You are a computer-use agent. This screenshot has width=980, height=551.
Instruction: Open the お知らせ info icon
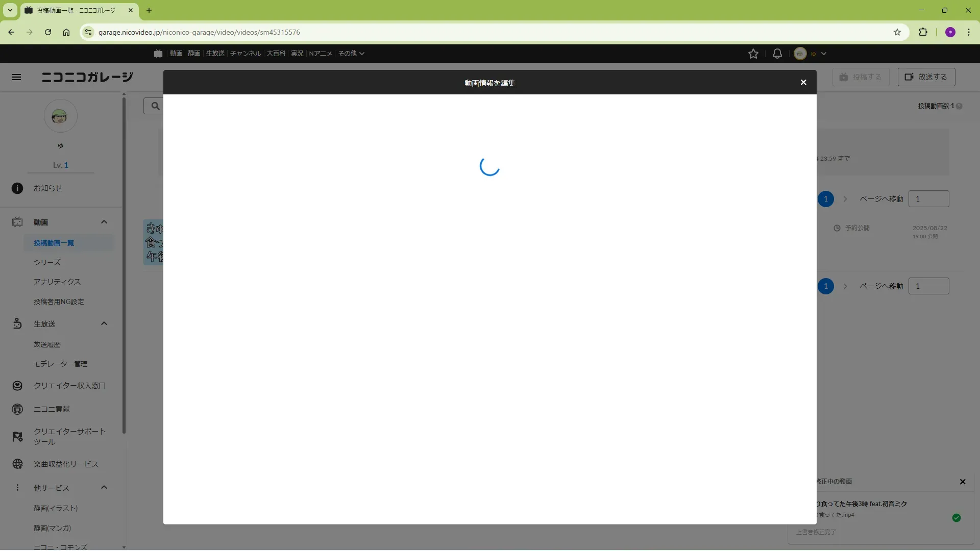tap(17, 188)
